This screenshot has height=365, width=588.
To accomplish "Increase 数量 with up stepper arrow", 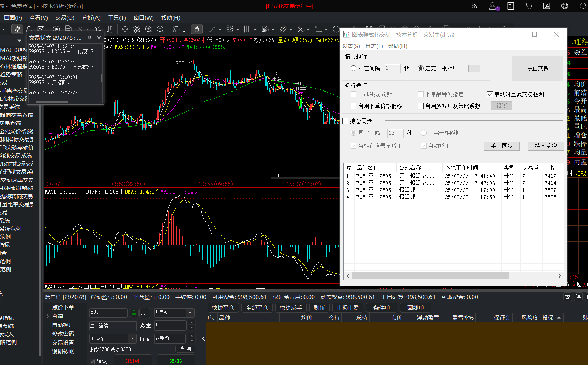I will click(x=191, y=323).
